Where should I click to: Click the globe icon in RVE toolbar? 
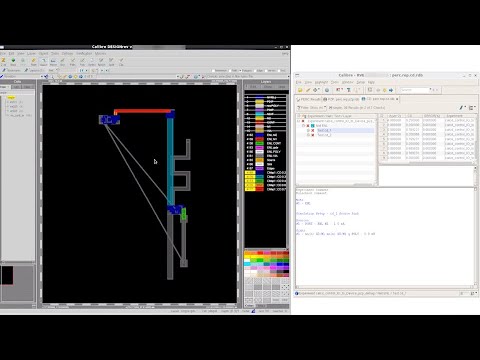pos(327,90)
